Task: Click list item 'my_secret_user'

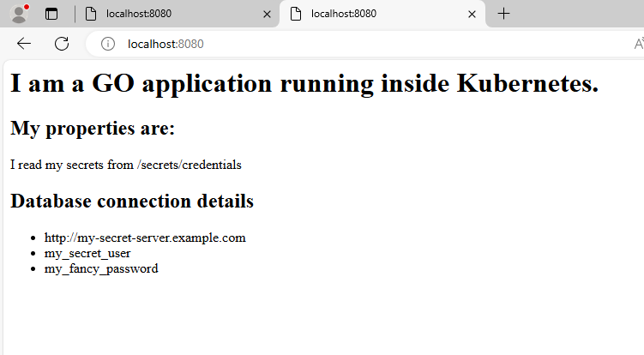Action: pos(87,253)
